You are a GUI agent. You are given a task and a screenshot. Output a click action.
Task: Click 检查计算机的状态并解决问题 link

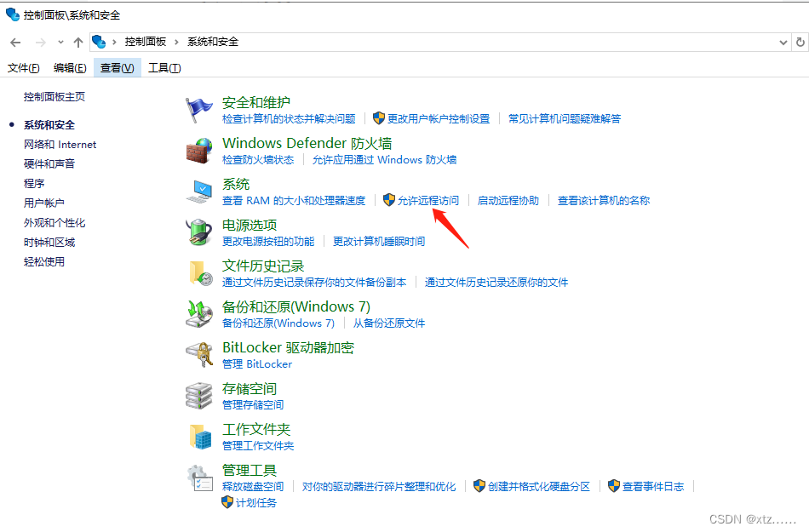pos(289,118)
